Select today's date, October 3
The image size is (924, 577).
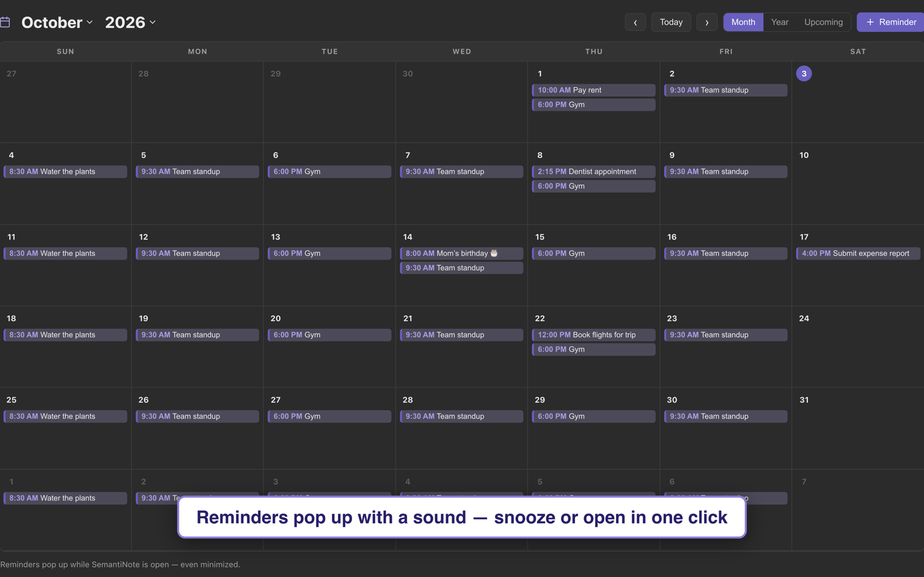click(804, 73)
